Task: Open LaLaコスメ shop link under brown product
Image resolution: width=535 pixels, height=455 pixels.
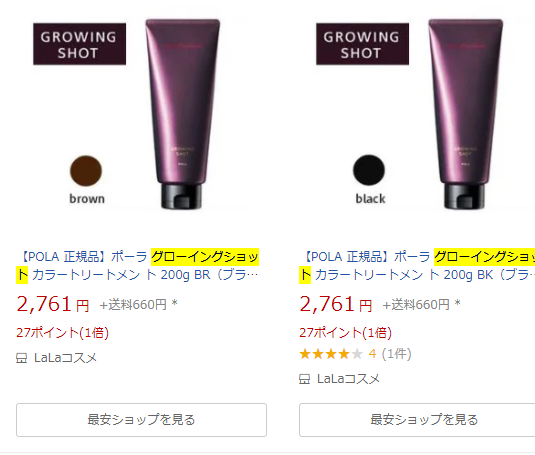Action: 65,358
